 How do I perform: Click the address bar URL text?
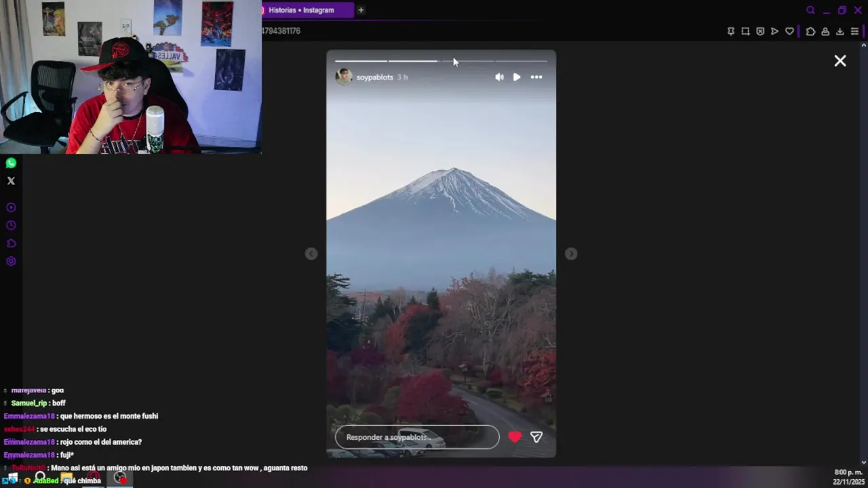pos(281,31)
